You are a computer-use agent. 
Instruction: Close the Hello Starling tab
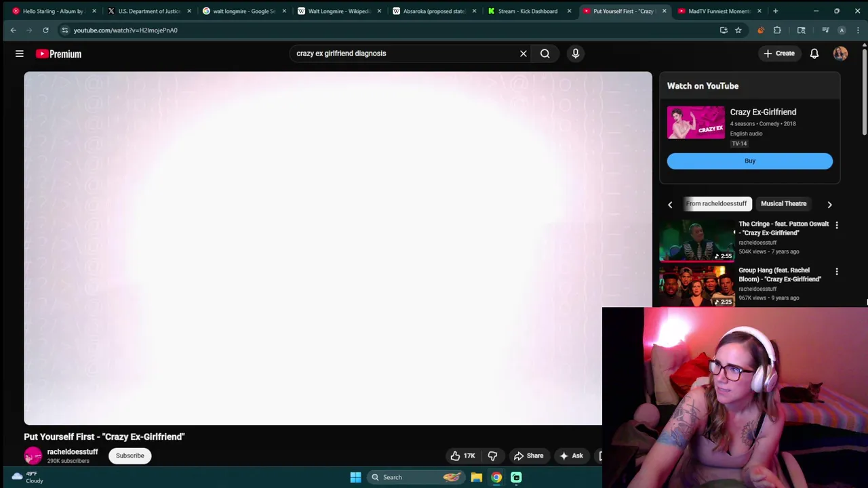tap(94, 11)
